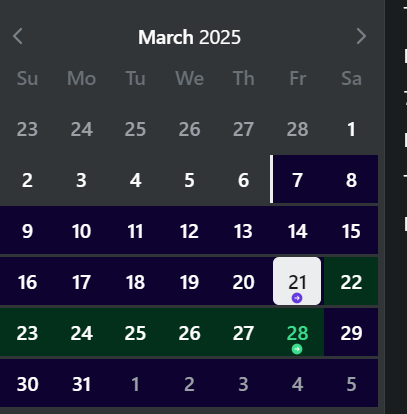The height and width of the screenshot is (414, 407).
Task: Open the March 2025 month title
Action: 189,37
